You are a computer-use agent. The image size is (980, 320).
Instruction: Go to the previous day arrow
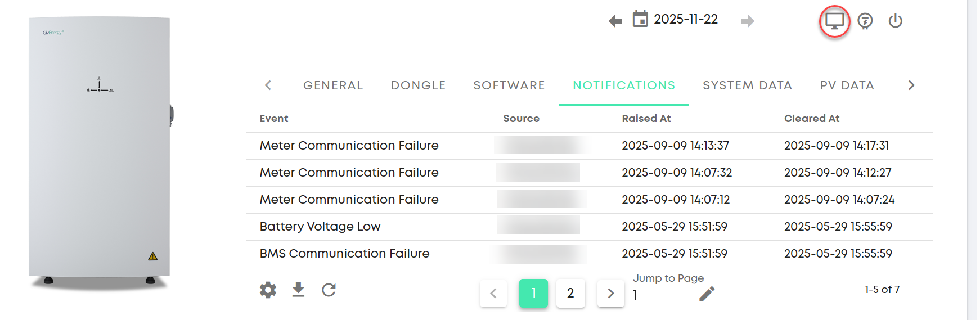pyautogui.click(x=615, y=21)
